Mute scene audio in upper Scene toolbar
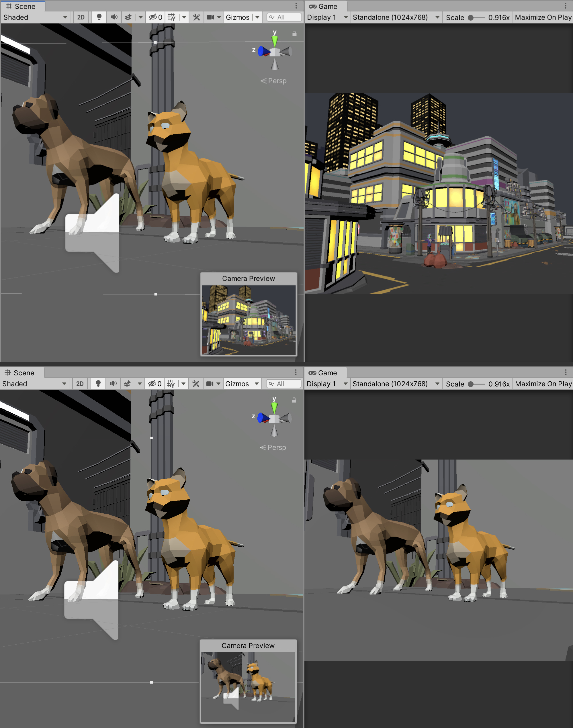Image resolution: width=573 pixels, height=728 pixels. tap(114, 17)
